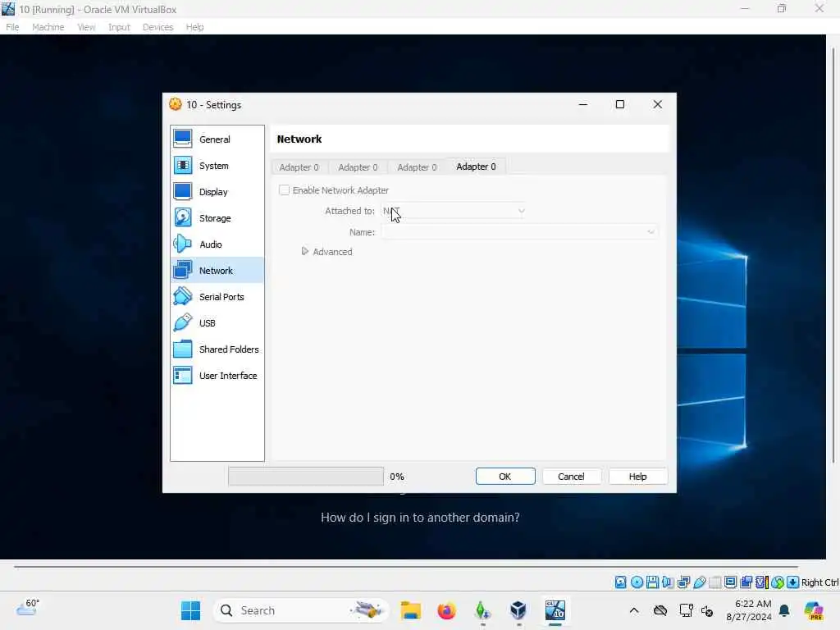Confirm settings with OK button
Screen dimensions: 840x630
point(505,477)
